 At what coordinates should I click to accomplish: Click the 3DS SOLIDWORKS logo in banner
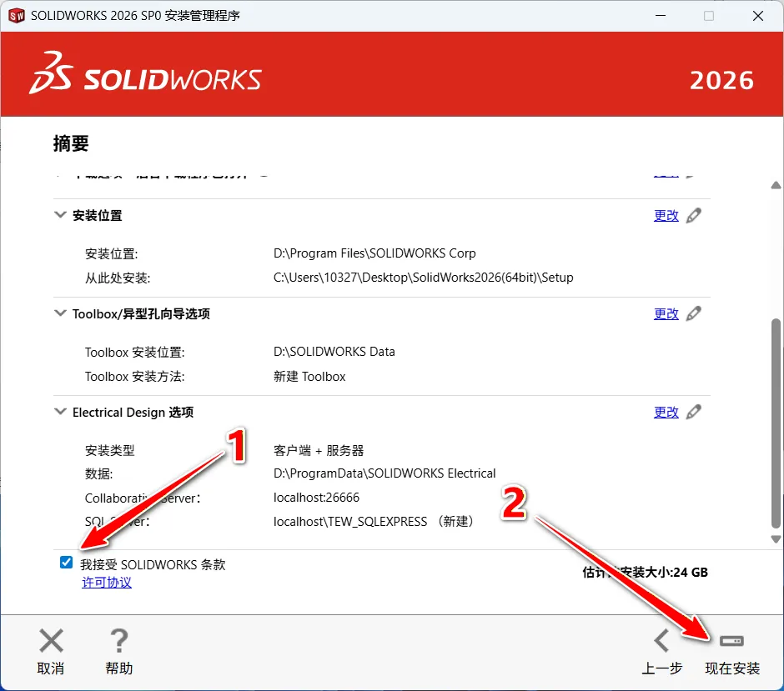(x=145, y=73)
